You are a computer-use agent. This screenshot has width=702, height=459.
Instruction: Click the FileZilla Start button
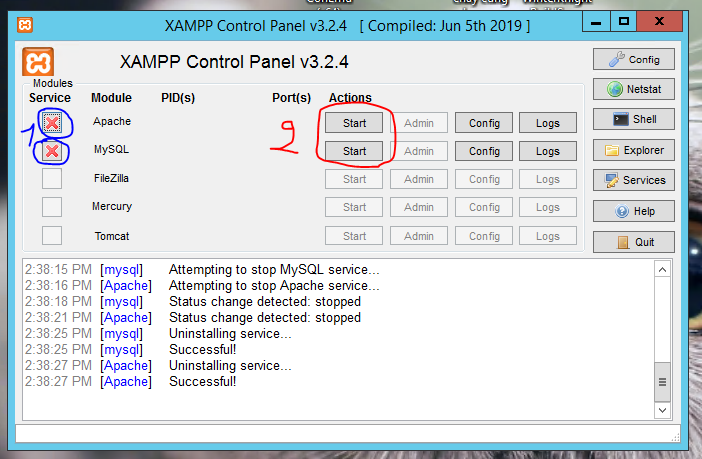[x=354, y=179]
